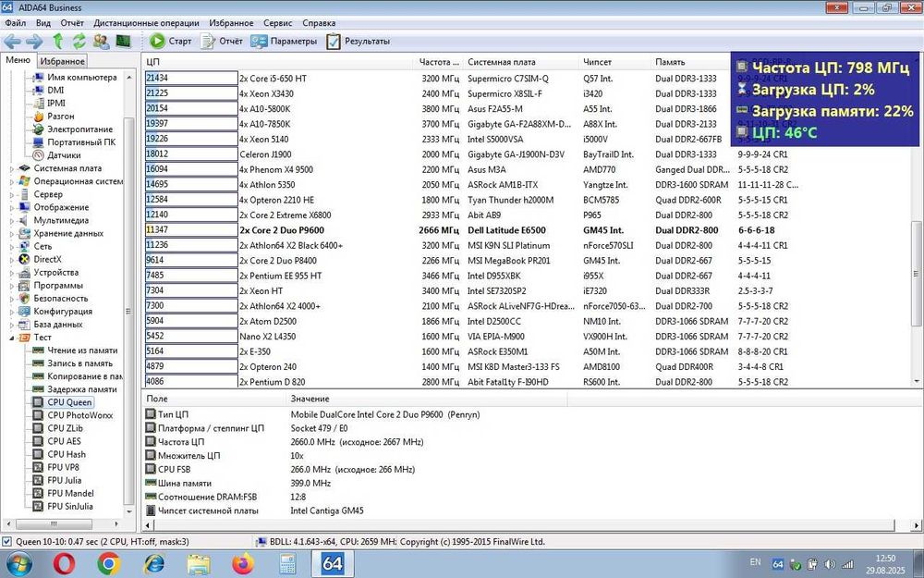Expand the Хранение данных node

(12, 234)
